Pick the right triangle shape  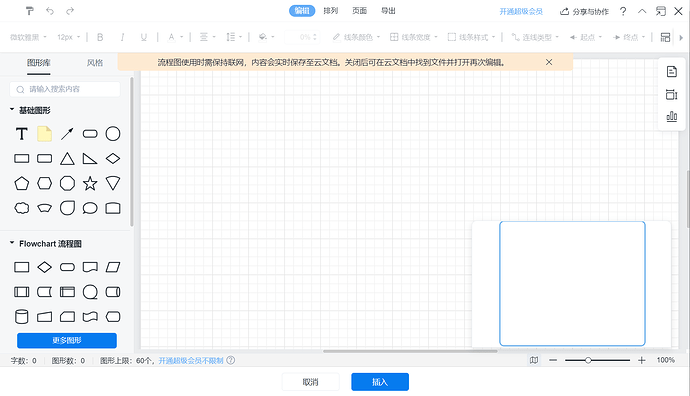click(x=90, y=158)
